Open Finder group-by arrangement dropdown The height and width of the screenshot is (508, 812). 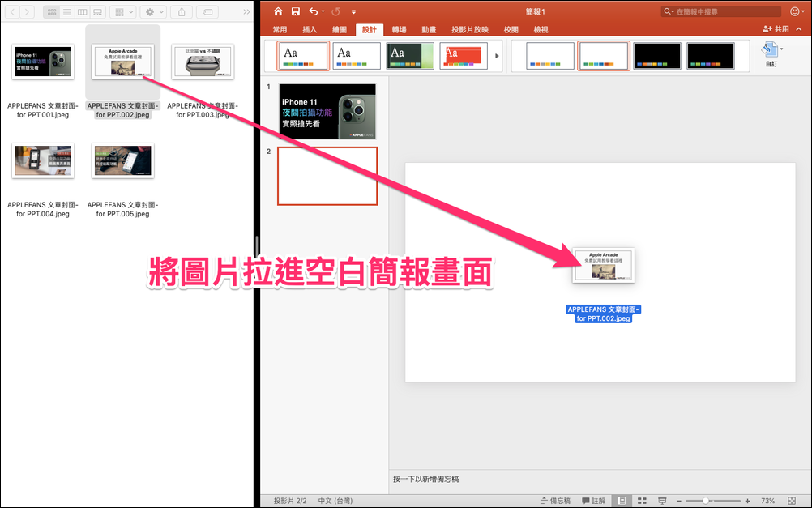123,11
